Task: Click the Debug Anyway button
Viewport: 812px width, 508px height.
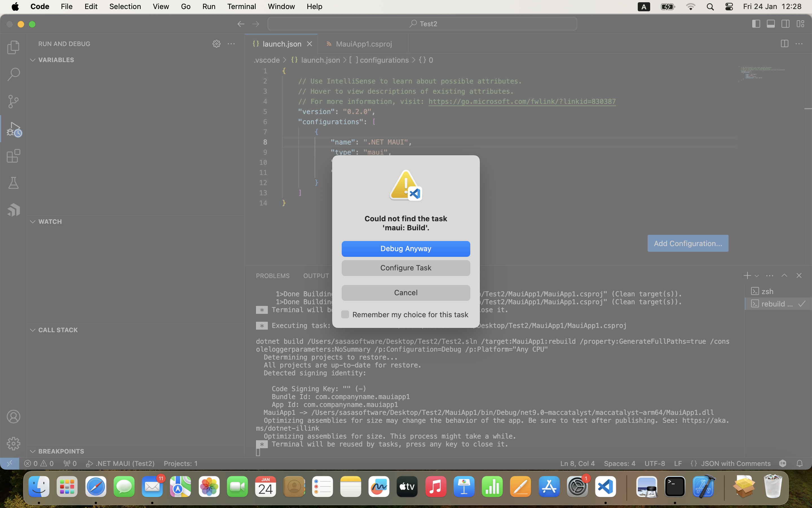Action: click(x=406, y=249)
